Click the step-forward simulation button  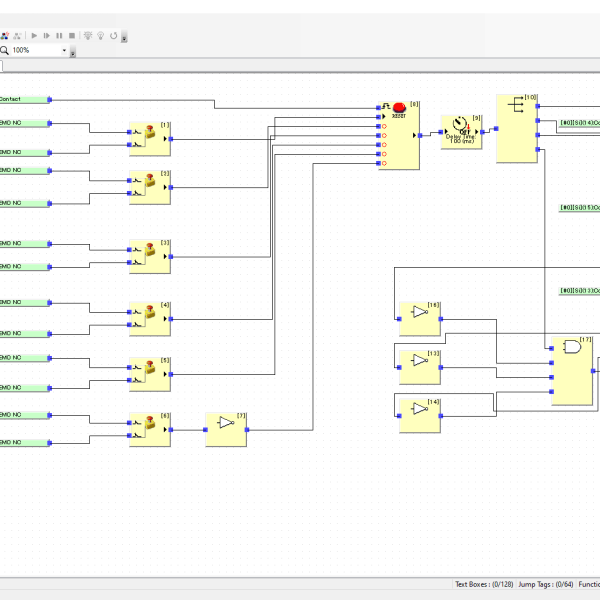(47, 36)
